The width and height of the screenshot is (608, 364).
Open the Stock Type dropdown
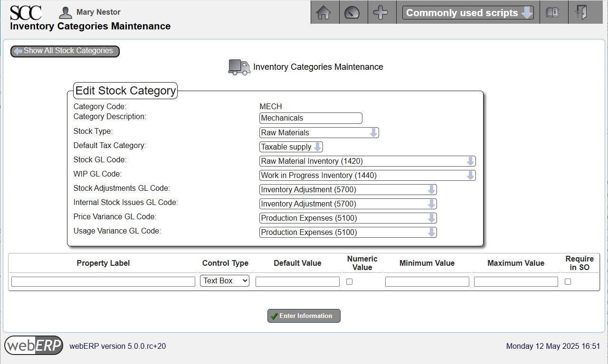319,132
